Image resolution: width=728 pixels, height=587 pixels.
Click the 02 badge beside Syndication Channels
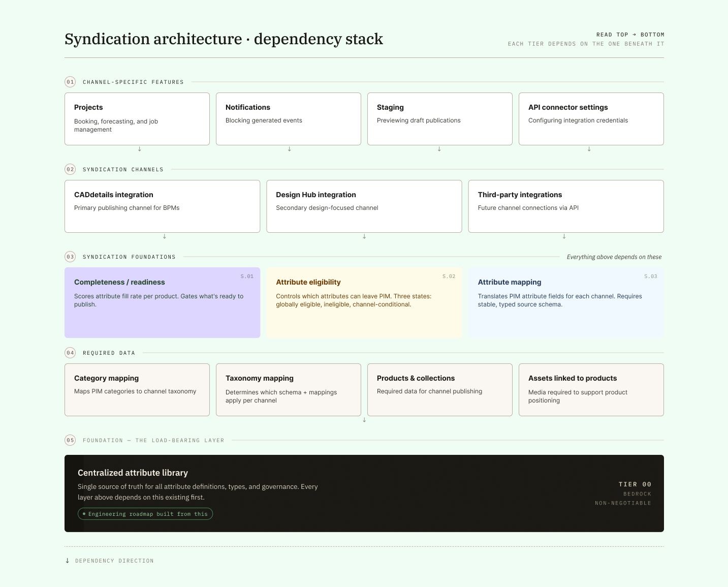[70, 169]
